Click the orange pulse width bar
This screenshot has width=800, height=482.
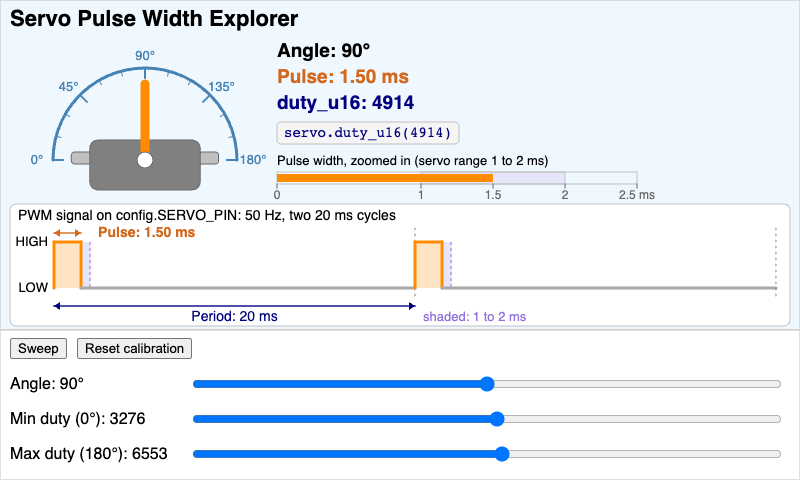(x=385, y=178)
